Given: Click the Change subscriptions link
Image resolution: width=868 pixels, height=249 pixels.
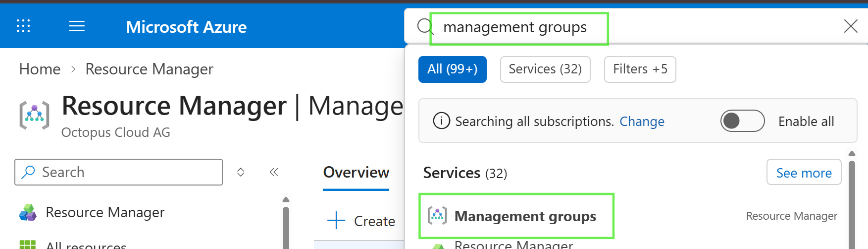Looking at the screenshot, I should (x=642, y=121).
